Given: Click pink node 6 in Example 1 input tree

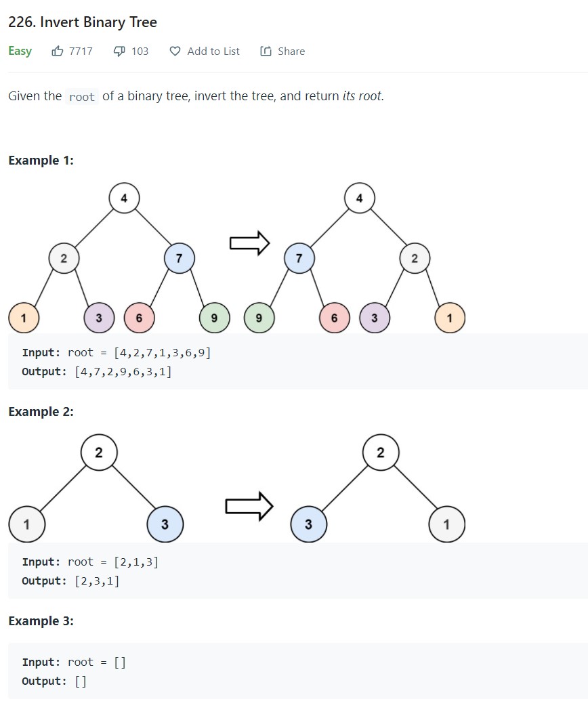Looking at the screenshot, I should coord(139,318).
